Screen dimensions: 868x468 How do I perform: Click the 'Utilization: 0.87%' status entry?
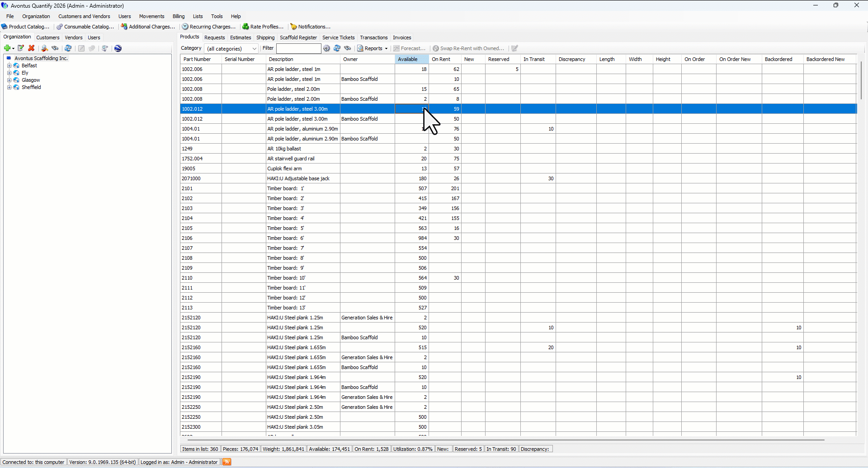(x=412, y=449)
